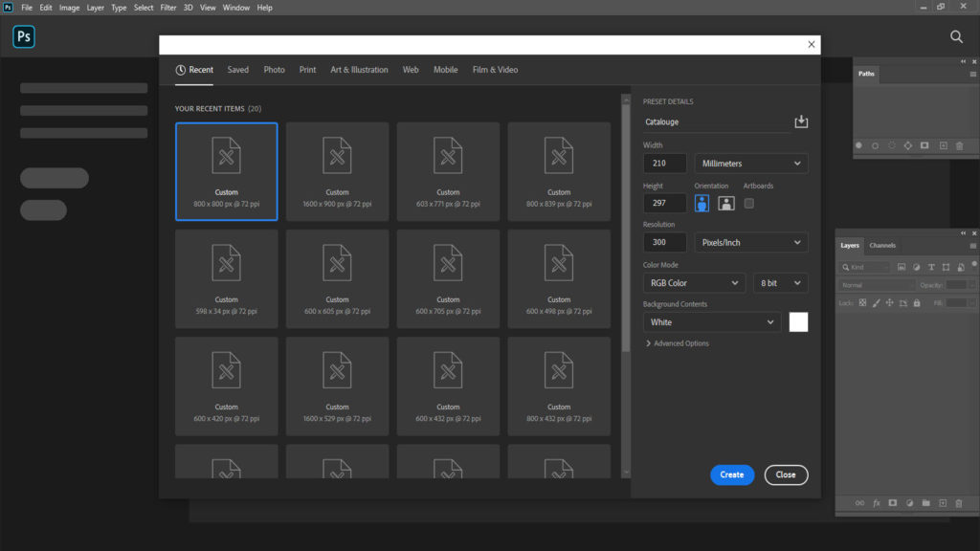Collapse the Layers panel with double arrows
Screen dimensions: 980x551
point(963,233)
